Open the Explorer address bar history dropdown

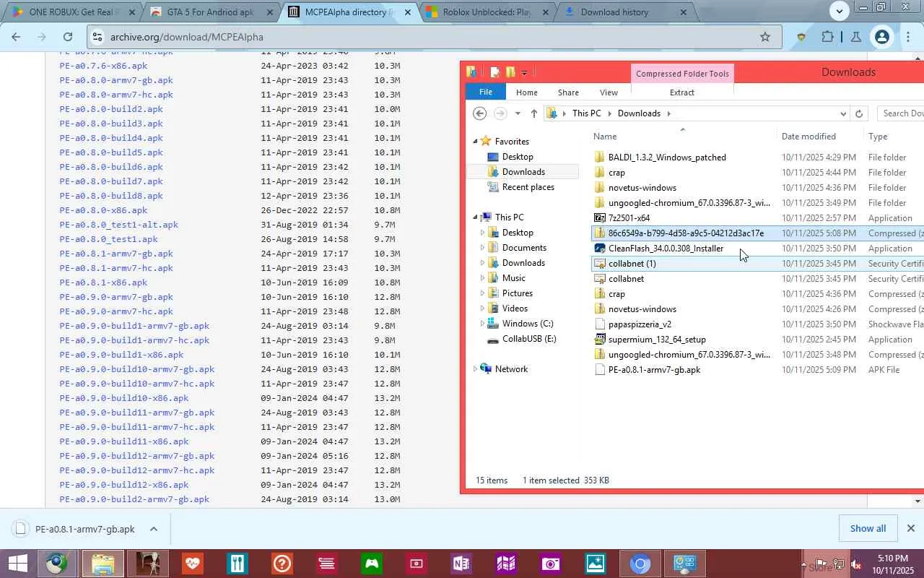pos(843,113)
